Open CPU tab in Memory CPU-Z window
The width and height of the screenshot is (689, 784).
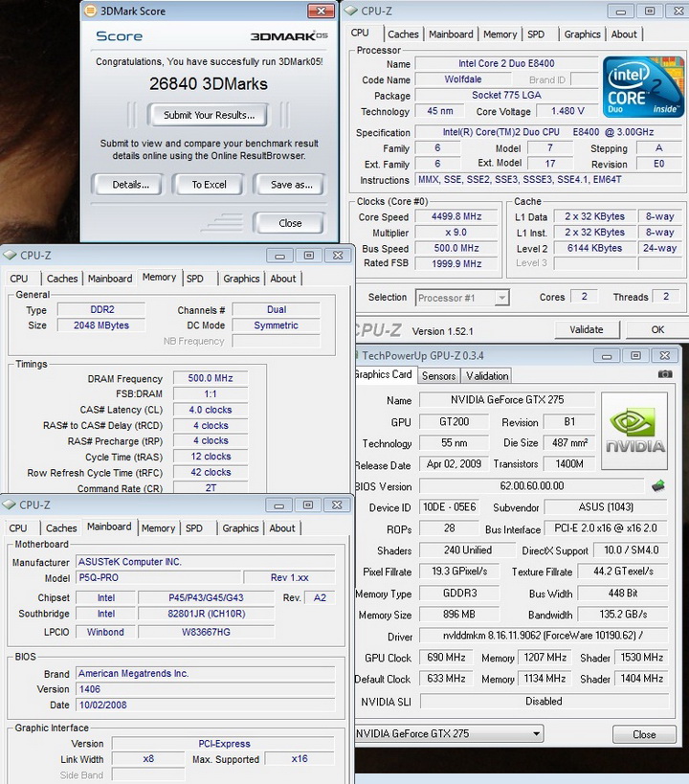click(x=19, y=279)
